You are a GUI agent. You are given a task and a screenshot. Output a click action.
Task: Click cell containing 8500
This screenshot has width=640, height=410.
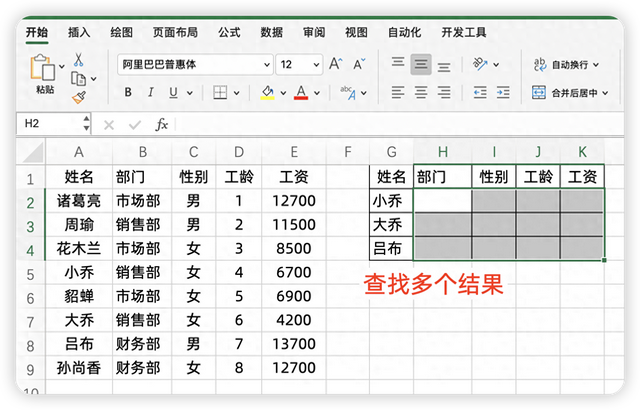pyautogui.click(x=294, y=248)
